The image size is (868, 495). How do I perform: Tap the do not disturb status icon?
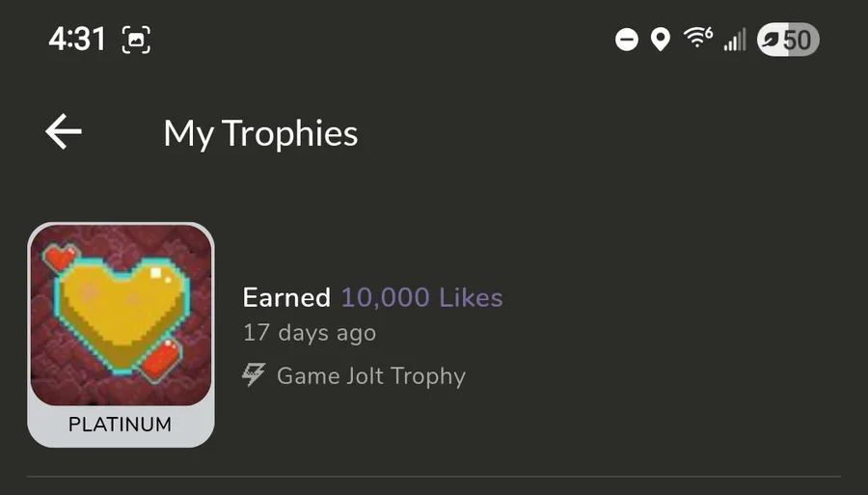pos(627,40)
